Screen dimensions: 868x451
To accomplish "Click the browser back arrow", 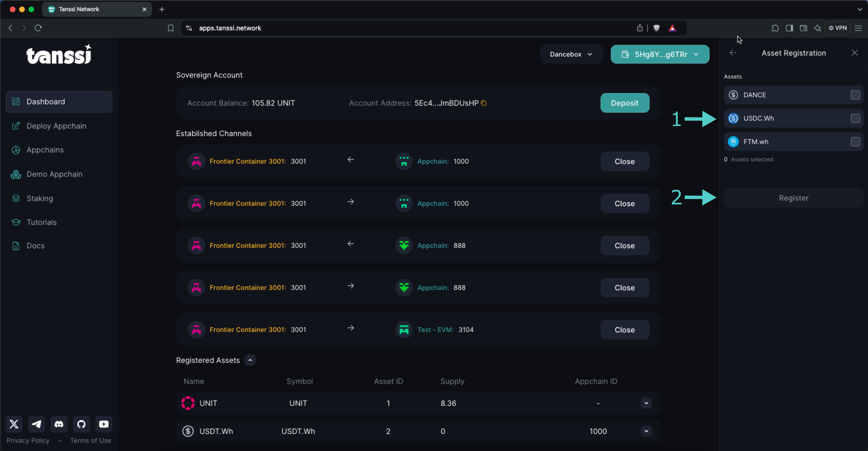I will pos(11,28).
